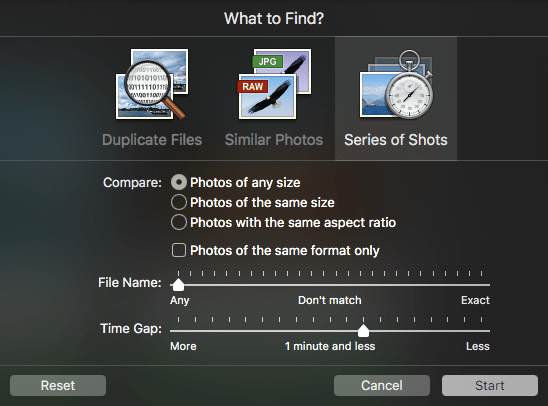This screenshot has width=548, height=406.
Task: Select the Series of Shots label
Action: click(396, 140)
